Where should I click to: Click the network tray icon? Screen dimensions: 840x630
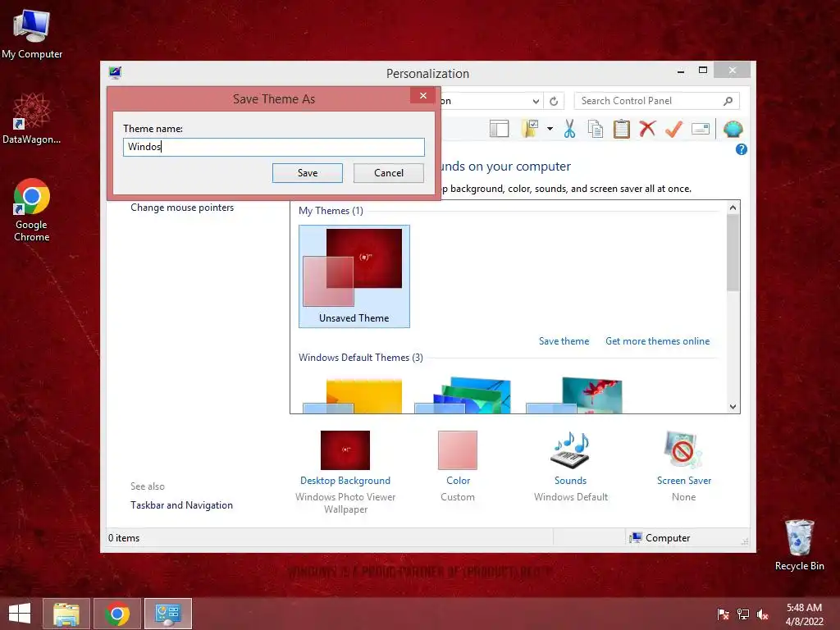point(743,614)
